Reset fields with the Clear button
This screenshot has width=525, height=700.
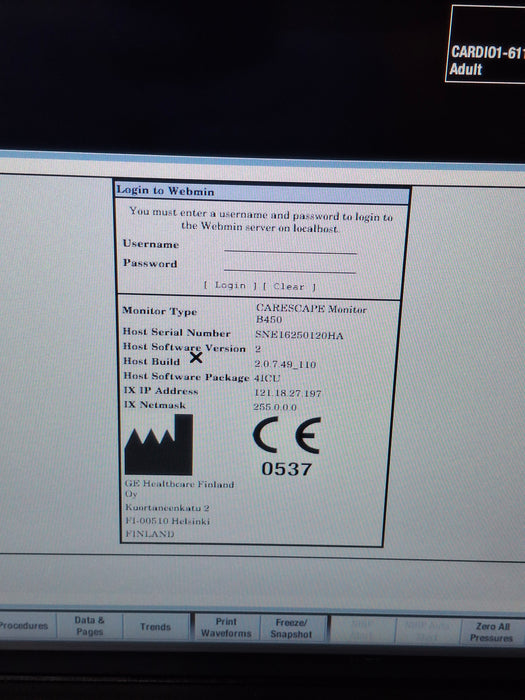tap(289, 287)
